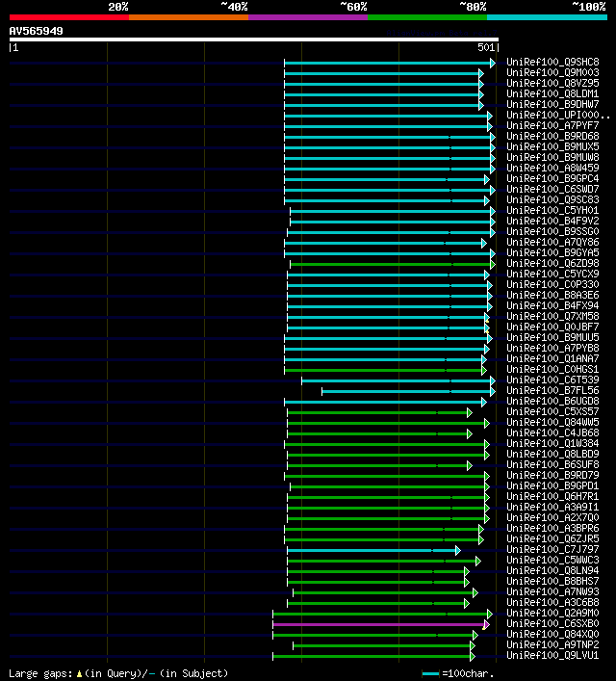Click the UniRef100_B9SSG0 label
Viewport: 616px width, 681px height.
(552, 231)
